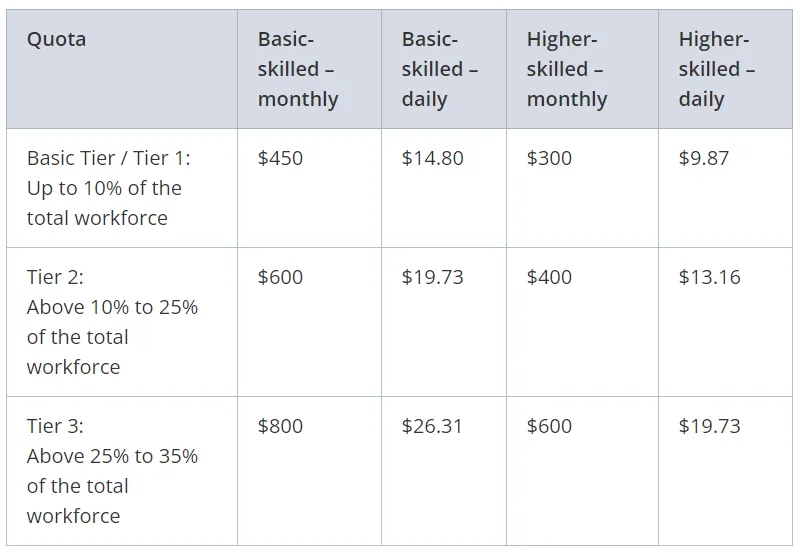Click the $600 cell in Tier 2 row
The height and width of the screenshot is (549, 800).
309,322
